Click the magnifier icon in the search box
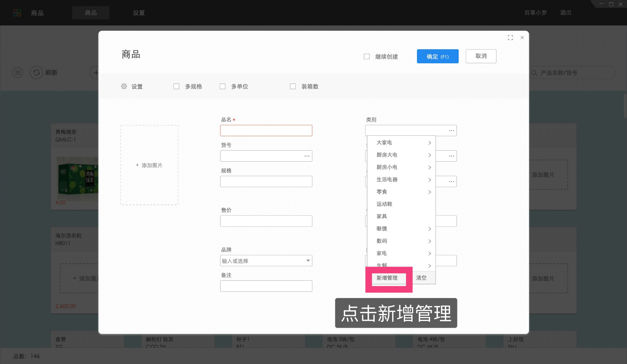This screenshot has height=364, width=627. (534, 72)
